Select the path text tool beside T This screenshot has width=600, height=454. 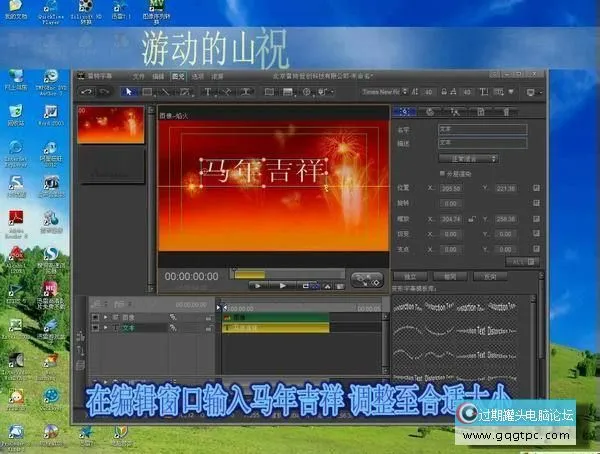[227, 92]
